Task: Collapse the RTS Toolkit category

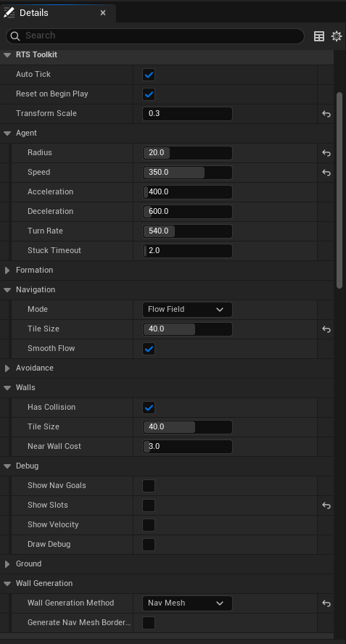Action: (x=7, y=55)
